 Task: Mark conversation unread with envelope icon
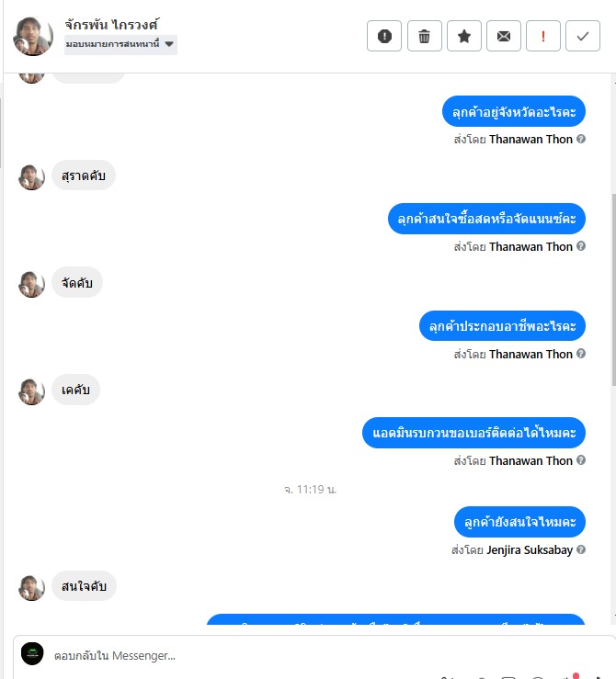pos(503,36)
